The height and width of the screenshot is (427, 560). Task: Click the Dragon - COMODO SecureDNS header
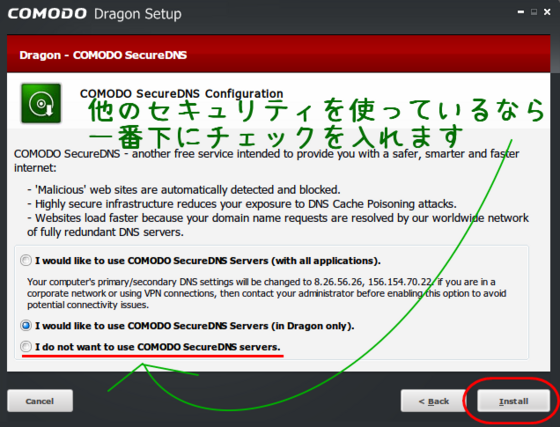coord(103,55)
